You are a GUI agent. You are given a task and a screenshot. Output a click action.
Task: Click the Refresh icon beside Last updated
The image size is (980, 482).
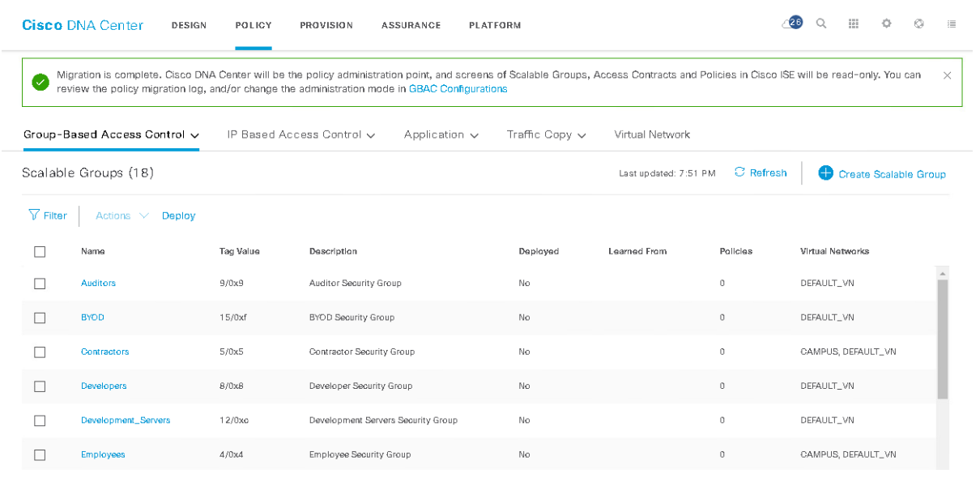click(x=739, y=173)
